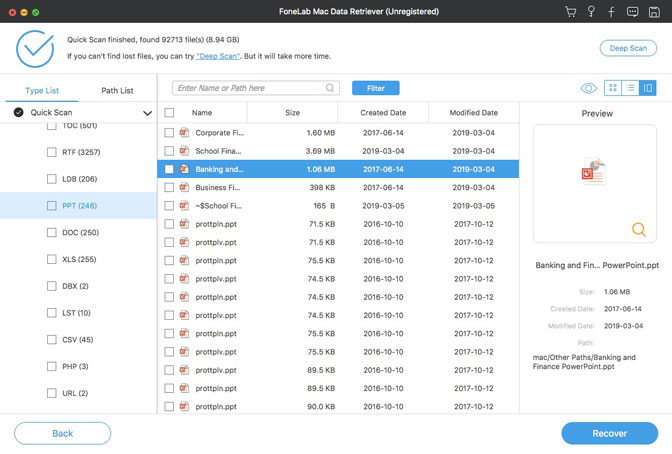
Task: Click the search magnifier in name field
Action: (330, 88)
